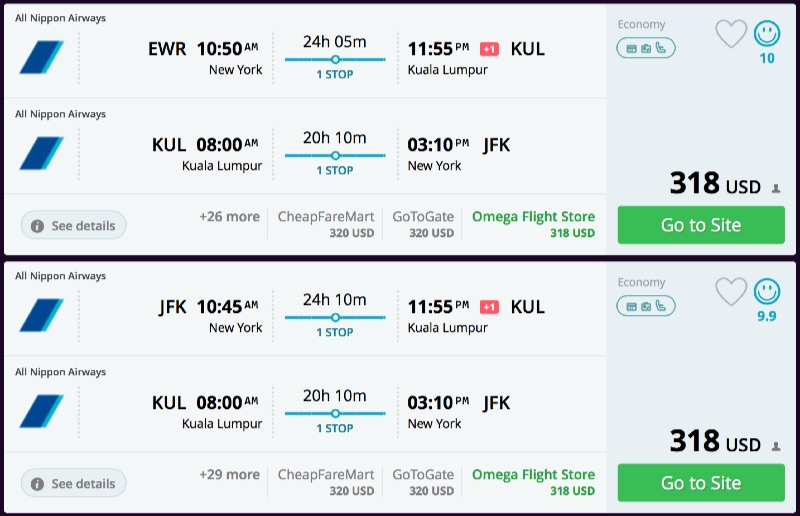Viewport: 800px width, 516px height.
Task: Show the +26 more booking options
Action: (229, 217)
